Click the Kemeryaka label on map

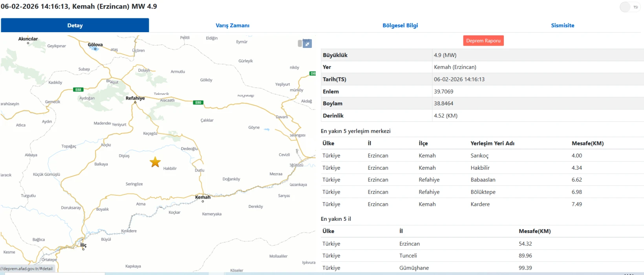click(x=212, y=214)
